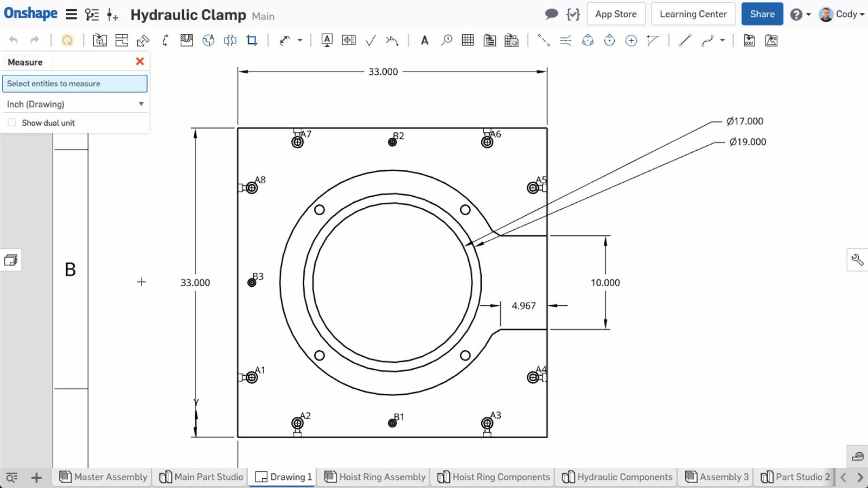The height and width of the screenshot is (488, 868).
Task: Open the Learning Center
Action: pos(693,14)
